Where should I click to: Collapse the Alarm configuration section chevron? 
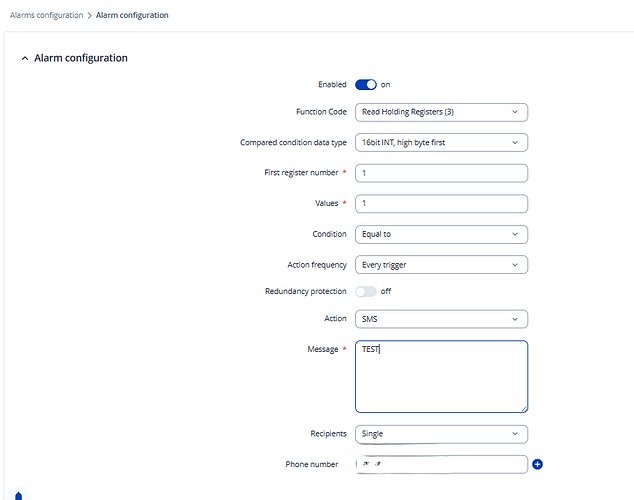pyautogui.click(x=25, y=58)
